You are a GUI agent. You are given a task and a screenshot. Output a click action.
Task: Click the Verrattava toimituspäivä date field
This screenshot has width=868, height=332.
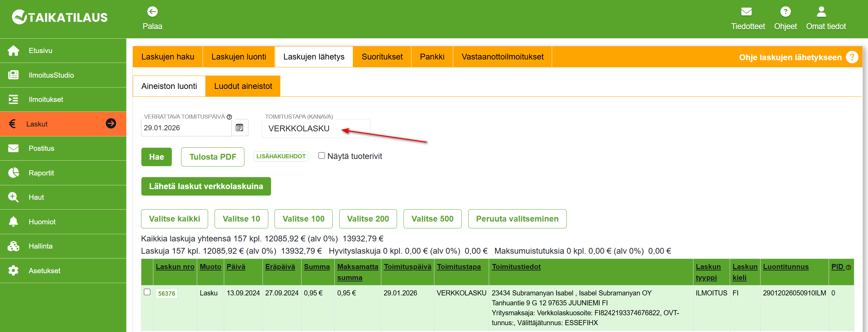point(186,128)
